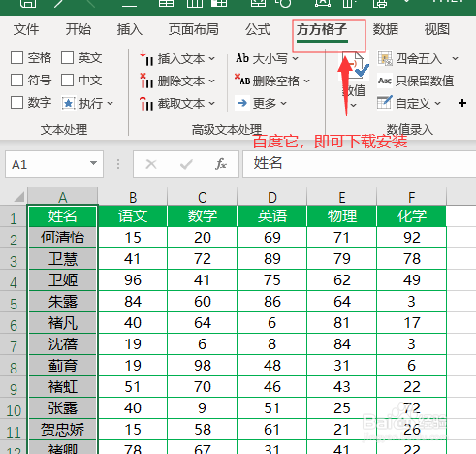Click the formula bar cancel X icon

(151, 164)
